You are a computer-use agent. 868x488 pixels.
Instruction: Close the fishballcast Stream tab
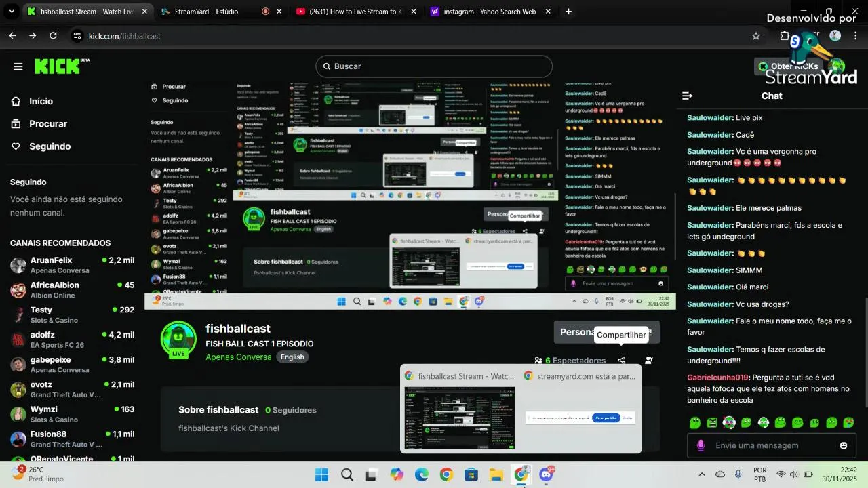click(144, 12)
